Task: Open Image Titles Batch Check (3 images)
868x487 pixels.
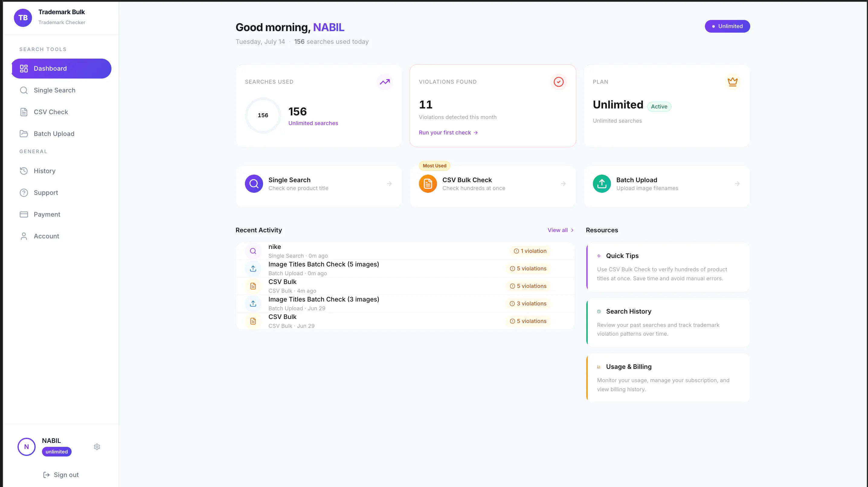Action: [405, 304]
